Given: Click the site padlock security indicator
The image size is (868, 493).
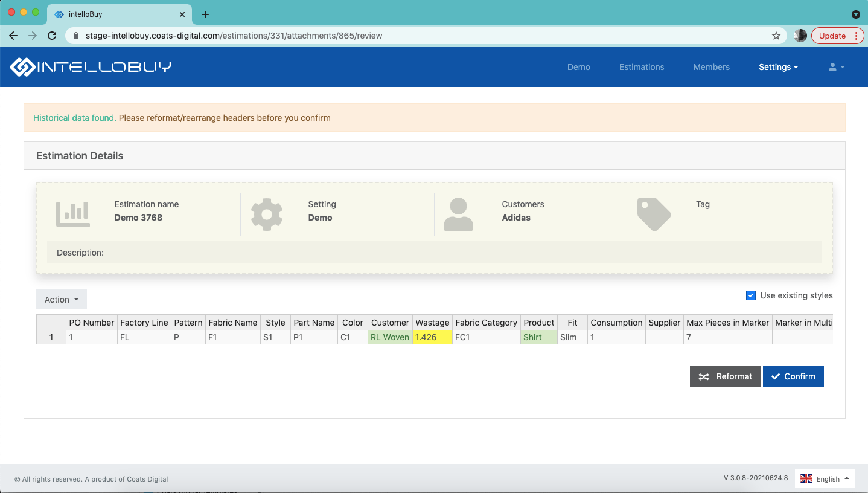Looking at the screenshot, I should coord(75,36).
